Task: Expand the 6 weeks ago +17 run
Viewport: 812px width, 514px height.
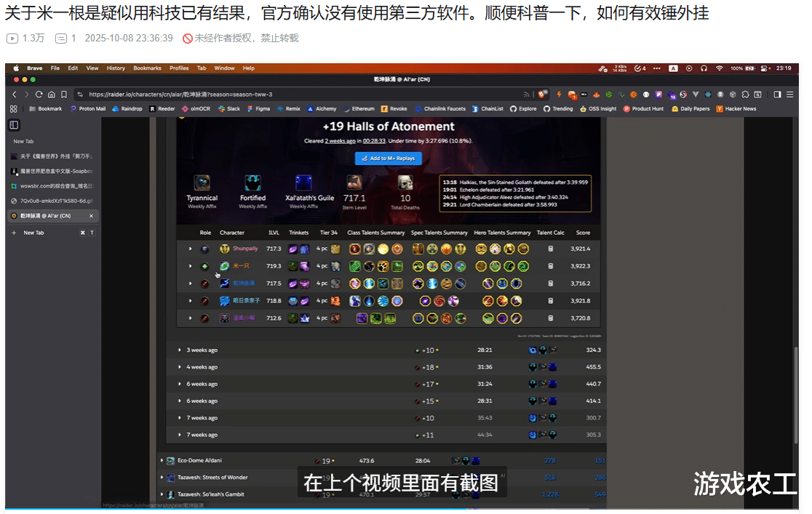Action: pos(180,384)
